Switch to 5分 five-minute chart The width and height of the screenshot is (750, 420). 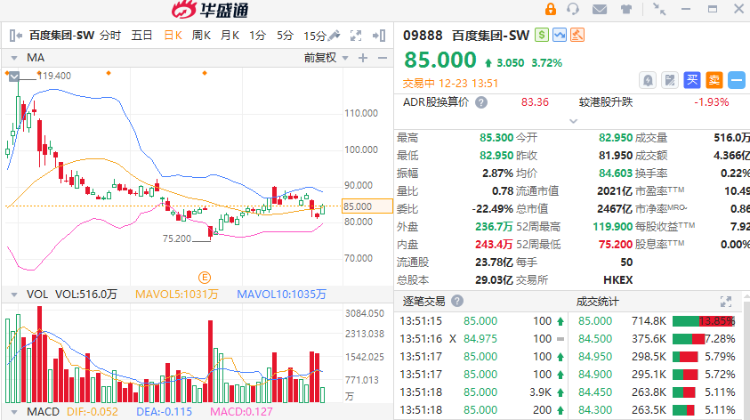pyautogui.click(x=285, y=35)
